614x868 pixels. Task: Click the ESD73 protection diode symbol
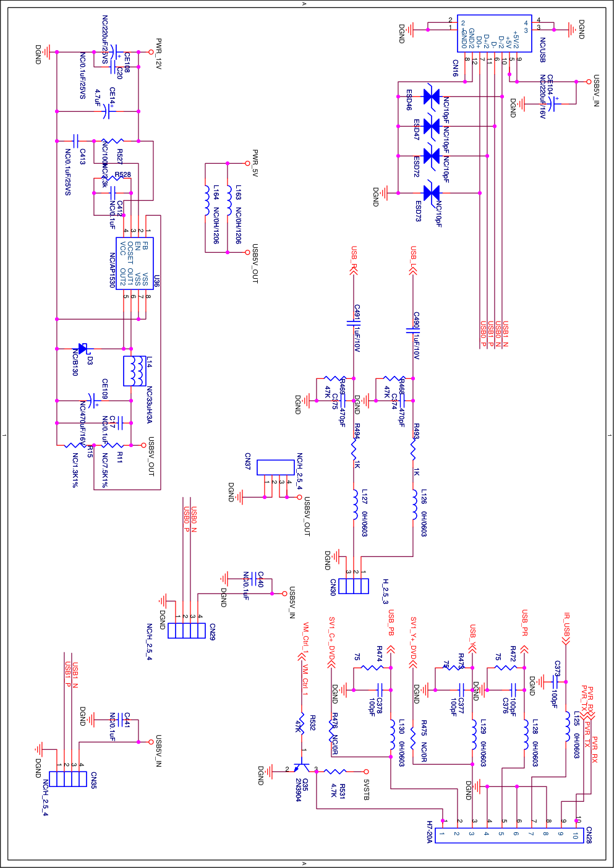click(432, 193)
